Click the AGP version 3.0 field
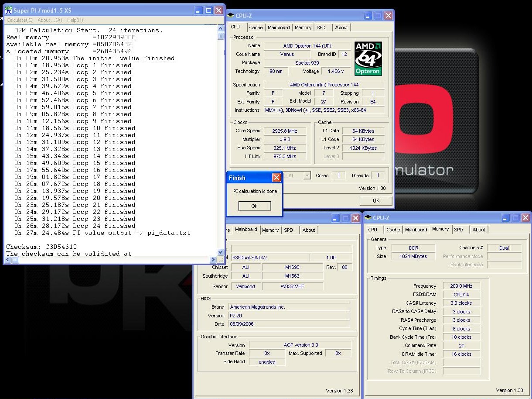 tap(300, 345)
